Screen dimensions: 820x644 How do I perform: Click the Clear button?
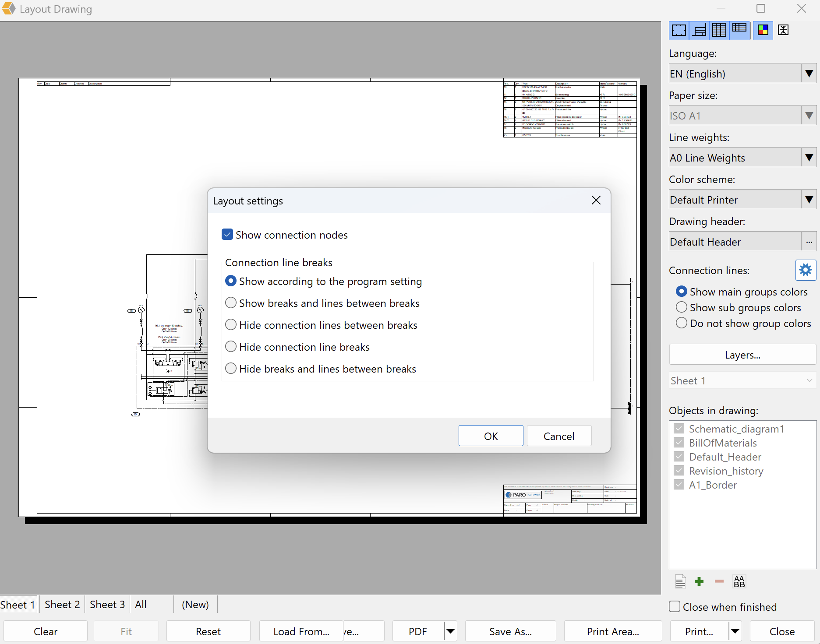pos(46,631)
